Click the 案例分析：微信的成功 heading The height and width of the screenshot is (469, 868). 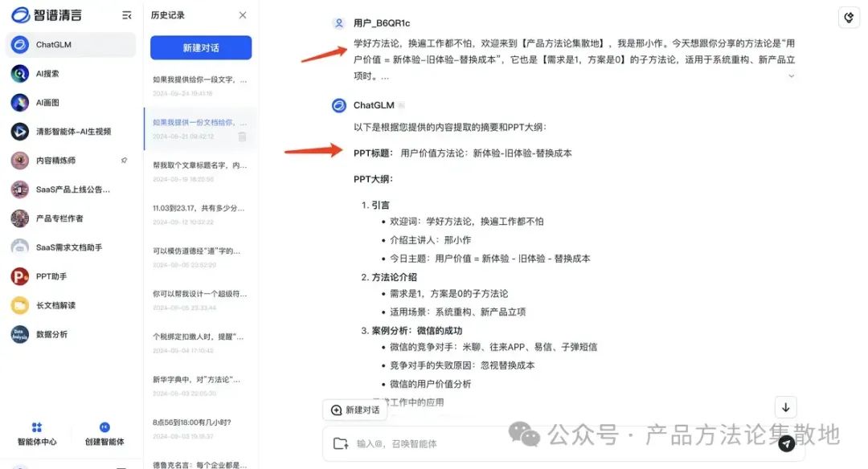(x=417, y=331)
